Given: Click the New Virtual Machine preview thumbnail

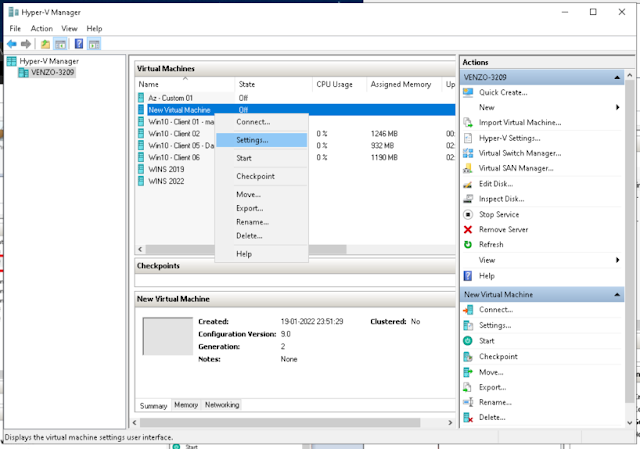Looking at the screenshot, I should click(x=167, y=336).
